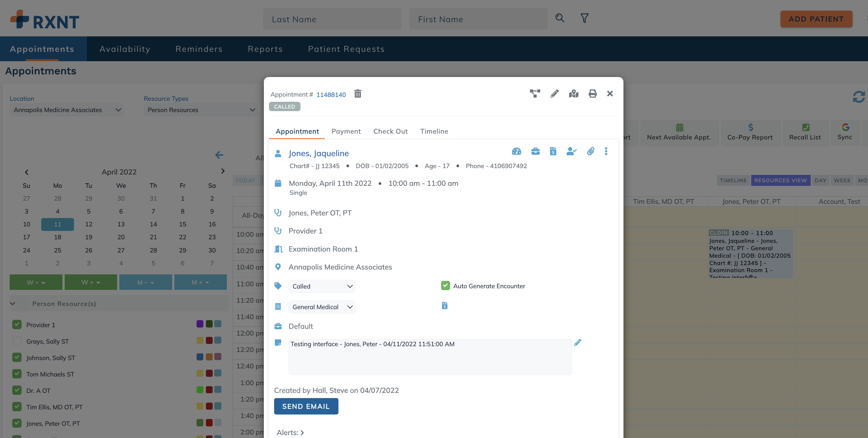Open the briefcase icon beside patient name
Viewport: 868px width, 438px height.
point(535,151)
